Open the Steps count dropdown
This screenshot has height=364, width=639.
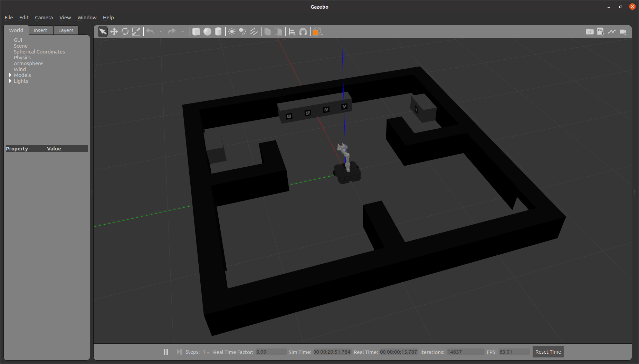[x=206, y=352]
